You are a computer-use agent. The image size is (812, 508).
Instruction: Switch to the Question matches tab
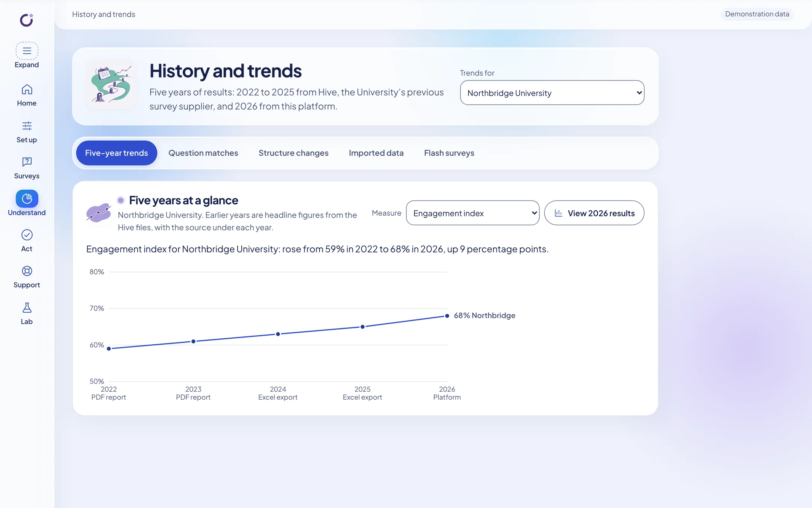pyautogui.click(x=203, y=153)
